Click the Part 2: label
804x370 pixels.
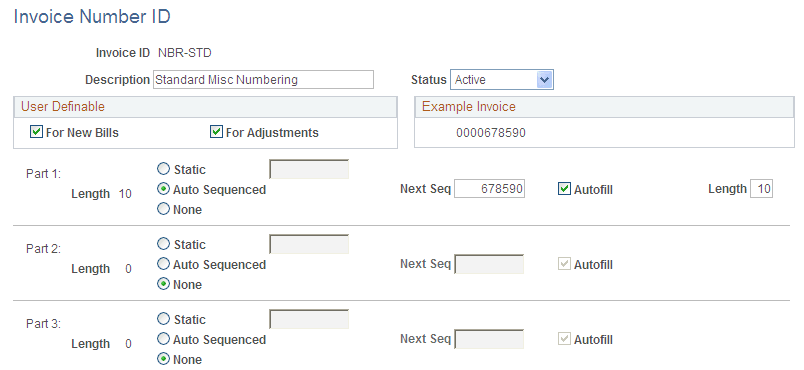44,249
